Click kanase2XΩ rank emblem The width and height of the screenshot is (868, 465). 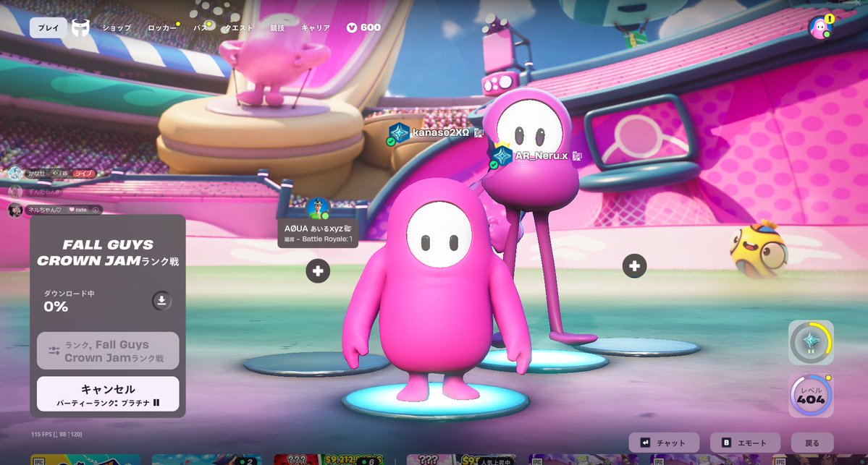coord(398,133)
